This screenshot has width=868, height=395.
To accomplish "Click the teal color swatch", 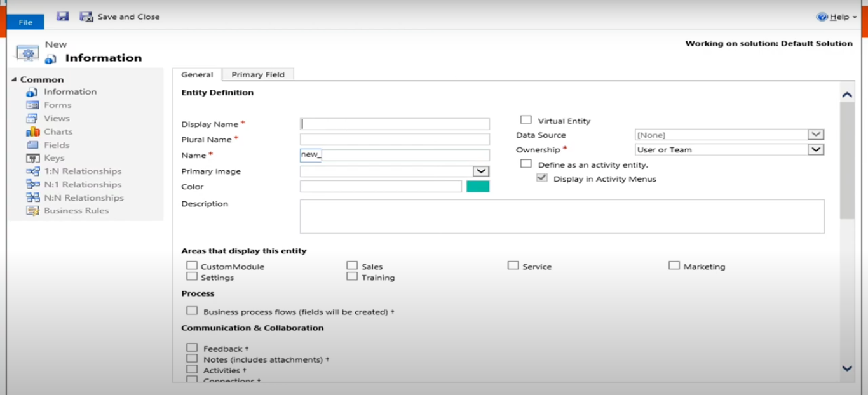I will tap(478, 187).
